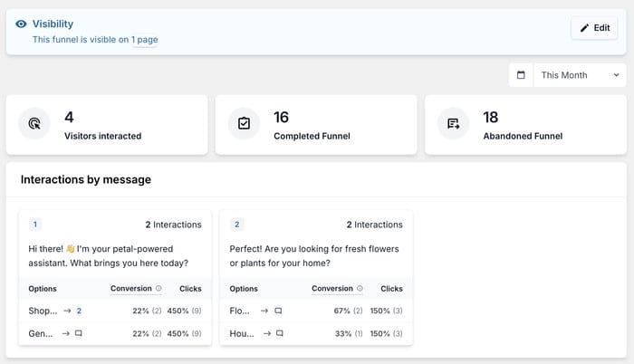Click the chat icon in Hou... row

[x=279, y=333]
